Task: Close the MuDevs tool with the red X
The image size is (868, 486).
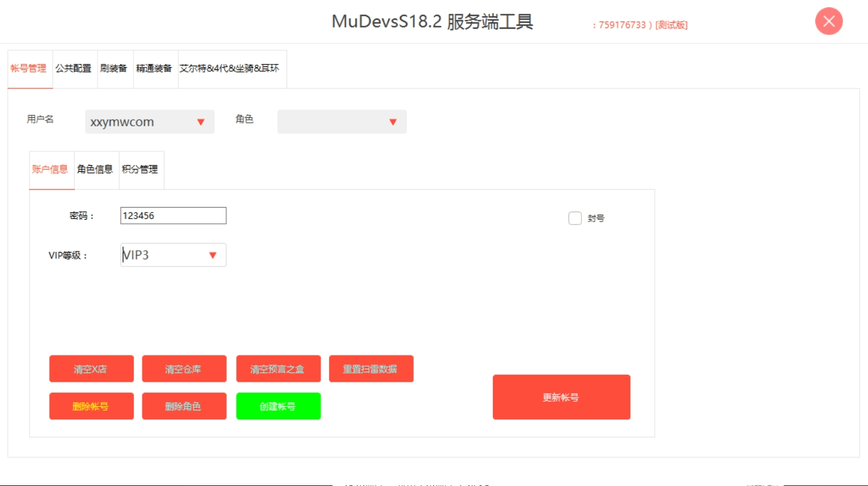Action: tap(829, 22)
